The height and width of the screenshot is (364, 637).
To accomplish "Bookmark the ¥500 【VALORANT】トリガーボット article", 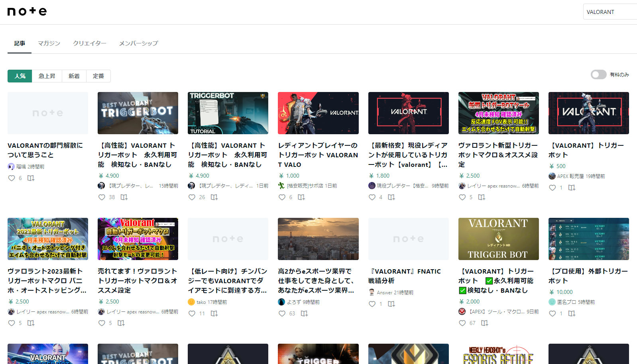I will pyautogui.click(x=572, y=188).
